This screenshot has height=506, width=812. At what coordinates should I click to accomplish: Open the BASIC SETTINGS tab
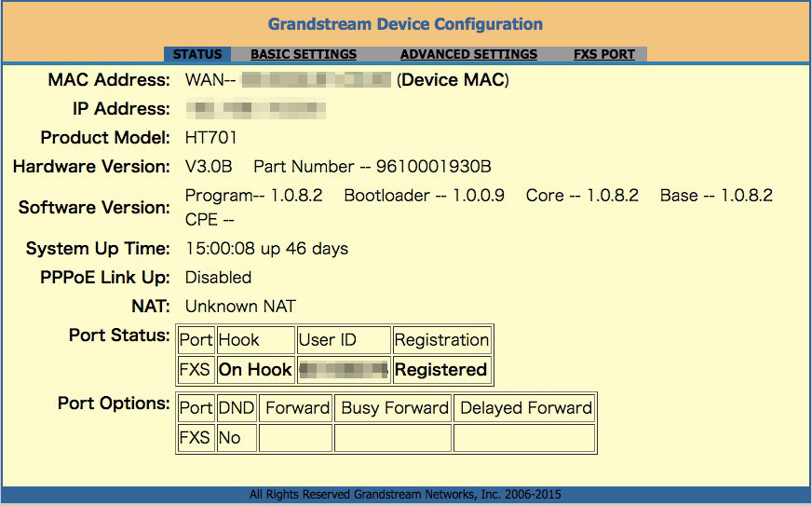[x=304, y=54]
